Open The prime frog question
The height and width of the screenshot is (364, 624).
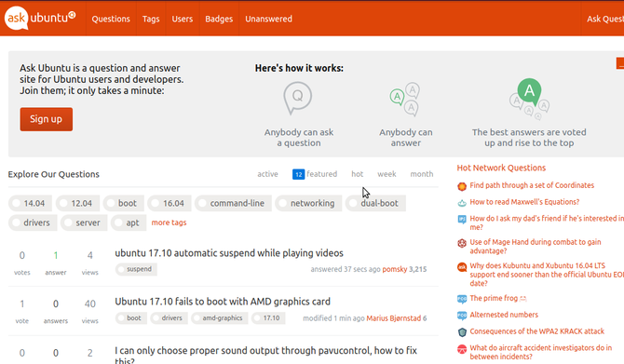pyautogui.click(x=498, y=298)
